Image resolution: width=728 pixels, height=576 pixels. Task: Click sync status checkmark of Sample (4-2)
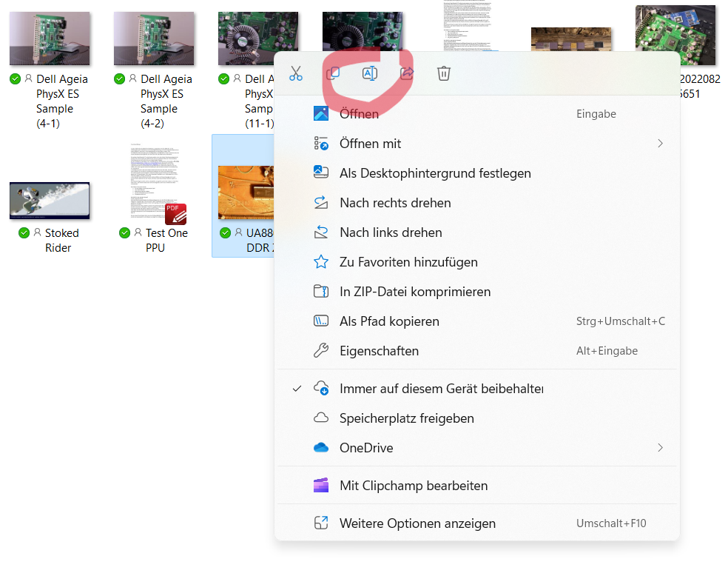[x=119, y=79]
